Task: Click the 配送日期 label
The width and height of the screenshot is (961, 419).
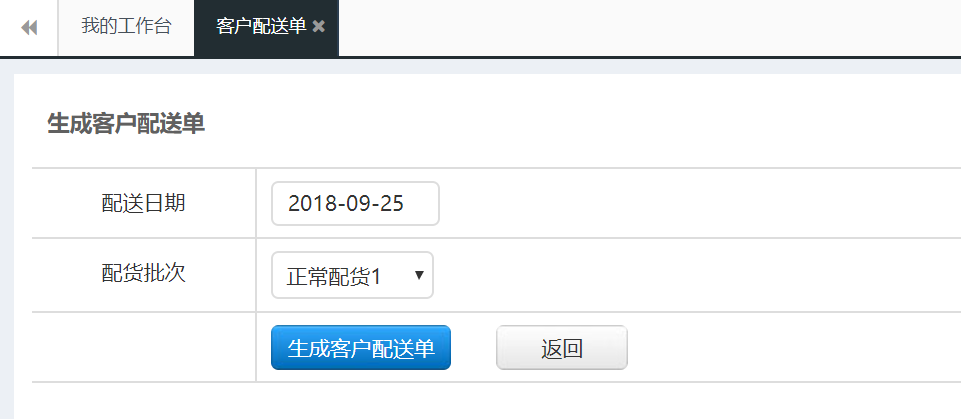Action: [143, 203]
